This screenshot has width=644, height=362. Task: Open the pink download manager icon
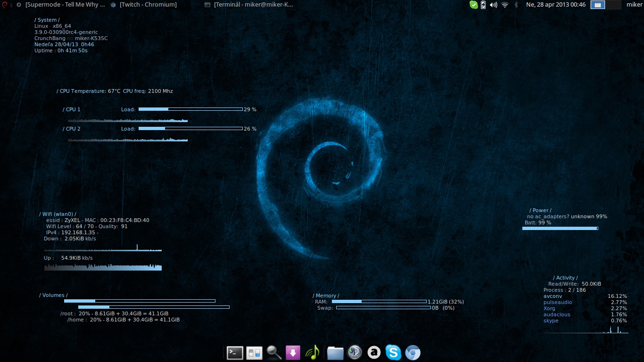click(293, 353)
